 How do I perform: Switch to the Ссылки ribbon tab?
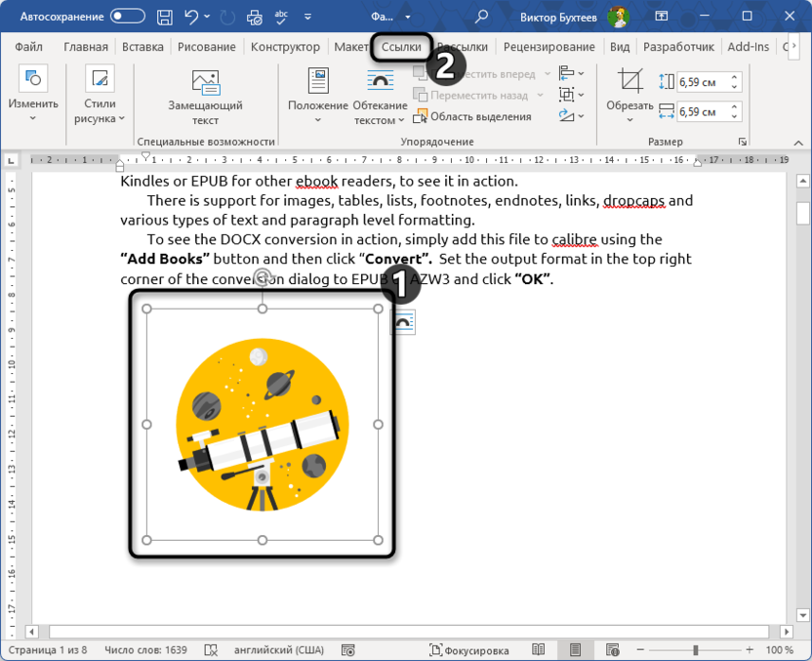coord(400,46)
